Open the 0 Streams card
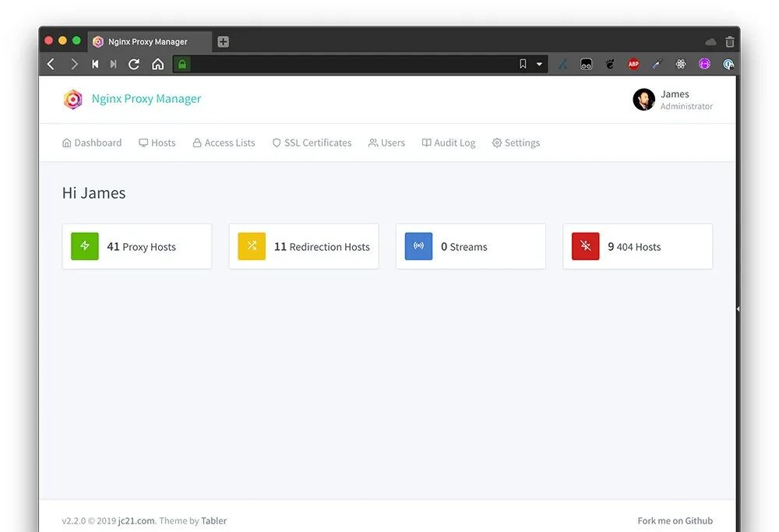Viewport: 779px width, 532px height. point(471,246)
